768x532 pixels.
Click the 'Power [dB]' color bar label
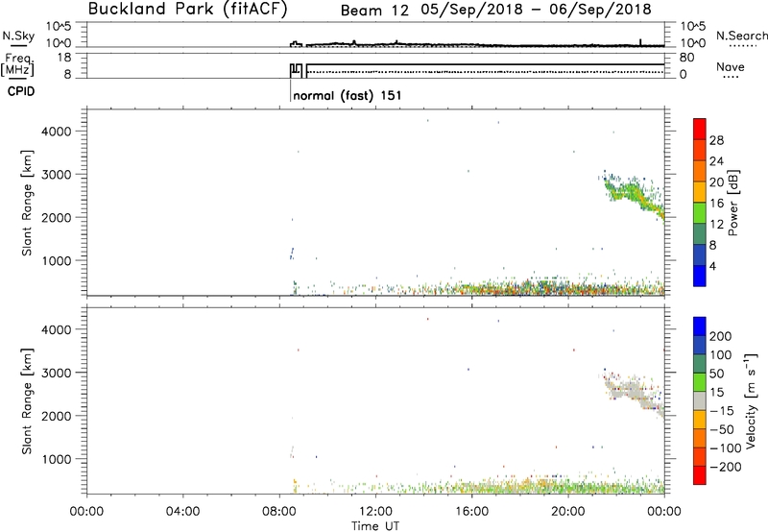click(x=732, y=203)
